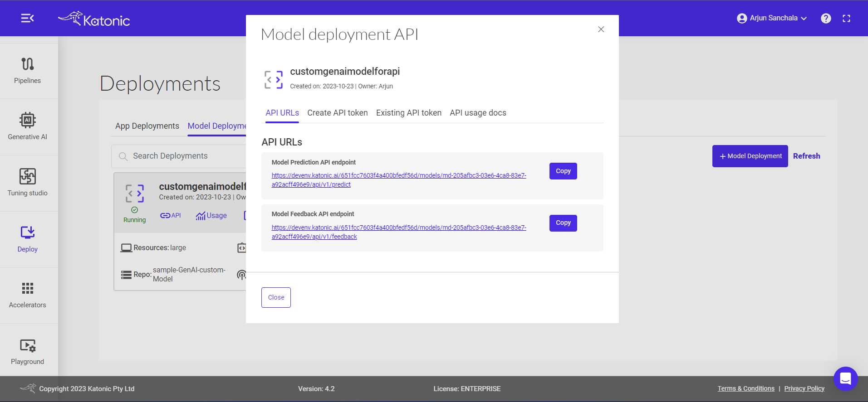Toggle fullscreen mode icon
868x402 pixels.
coord(846,19)
